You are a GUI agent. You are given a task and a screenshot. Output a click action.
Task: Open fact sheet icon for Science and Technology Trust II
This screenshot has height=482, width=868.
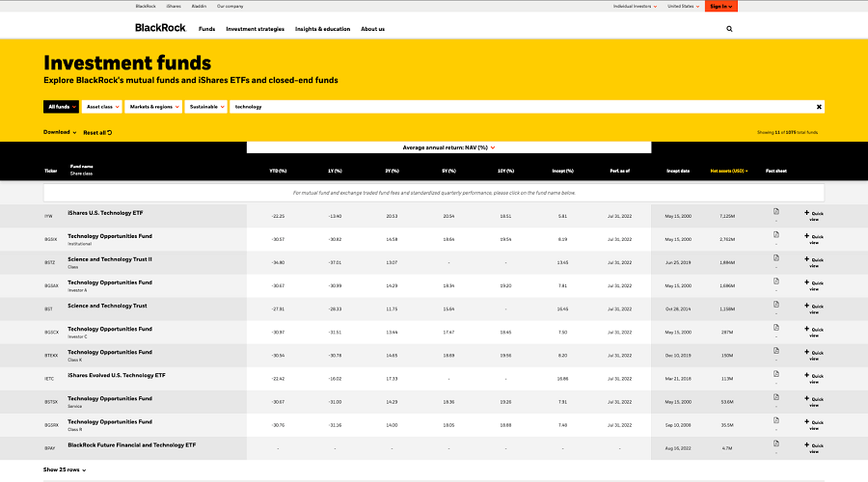[776, 258]
